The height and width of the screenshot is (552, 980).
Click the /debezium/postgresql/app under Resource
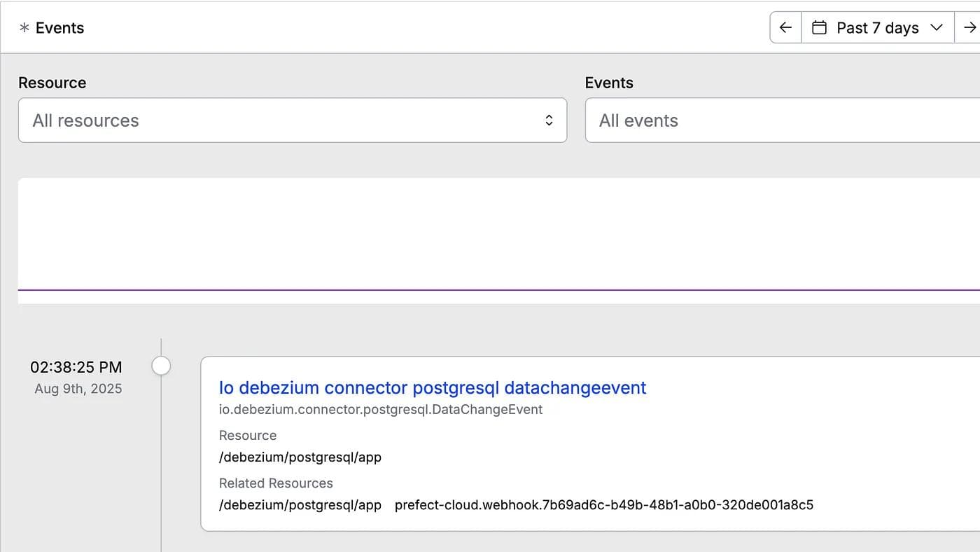300,457
